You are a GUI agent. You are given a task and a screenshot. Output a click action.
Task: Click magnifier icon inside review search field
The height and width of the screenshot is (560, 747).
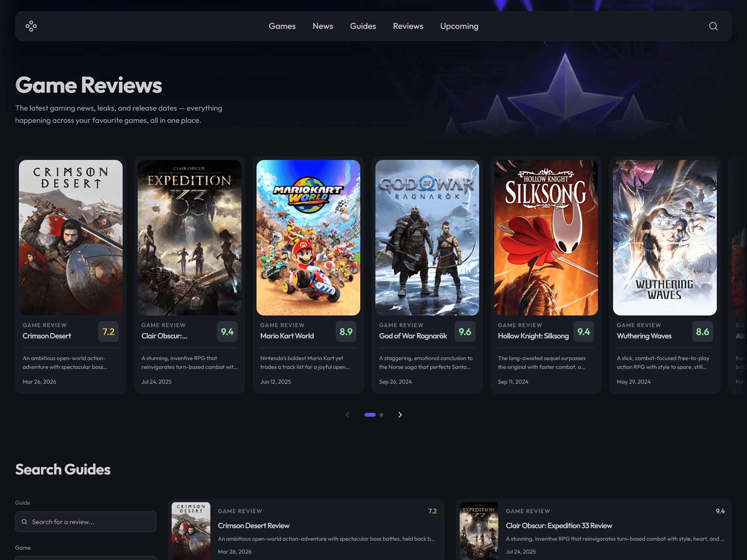24,522
